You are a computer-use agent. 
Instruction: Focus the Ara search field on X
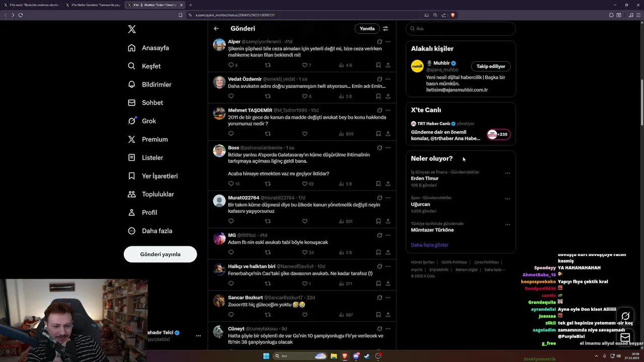click(x=461, y=29)
